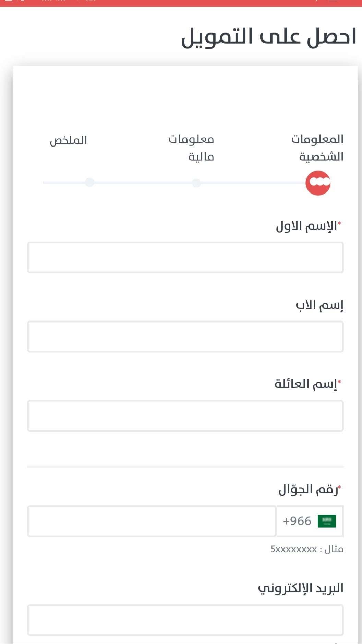
Task: Click the summary (الملخص) step dot
Action: click(x=89, y=182)
